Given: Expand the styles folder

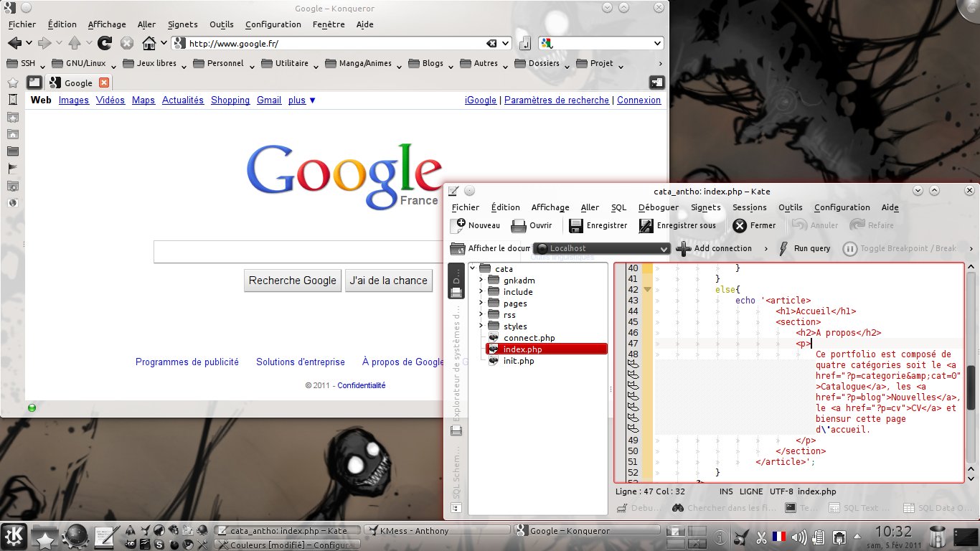Looking at the screenshot, I should [481, 326].
